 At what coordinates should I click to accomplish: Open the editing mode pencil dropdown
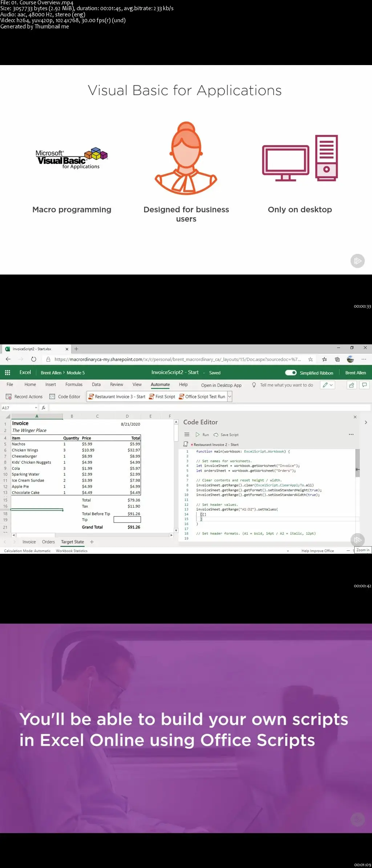click(x=328, y=385)
